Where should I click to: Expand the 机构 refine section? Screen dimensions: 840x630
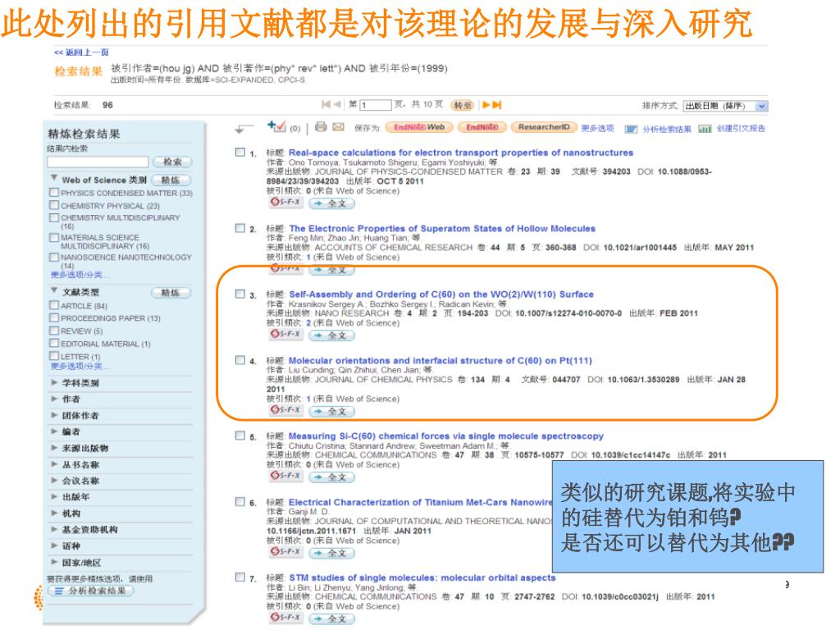click(54, 514)
